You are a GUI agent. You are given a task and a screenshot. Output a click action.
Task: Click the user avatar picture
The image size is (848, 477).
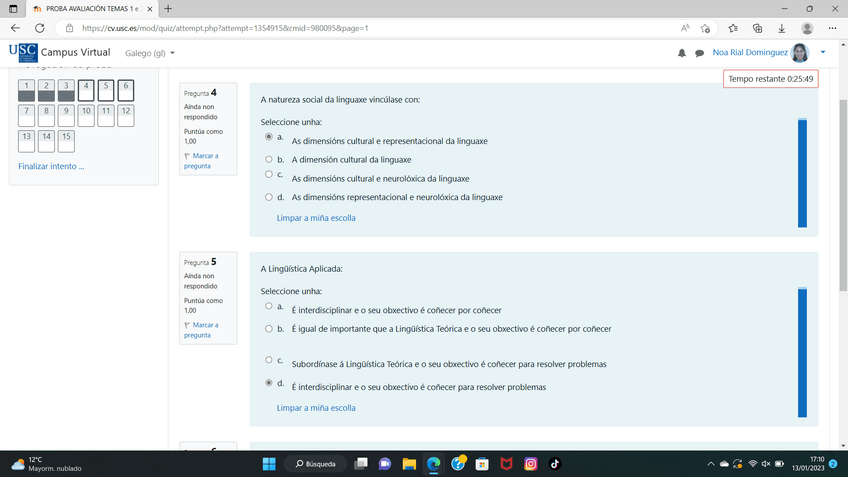[x=800, y=52]
